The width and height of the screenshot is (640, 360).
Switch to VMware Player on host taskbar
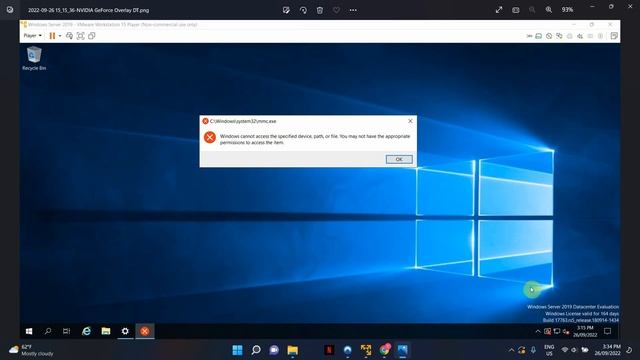point(366,350)
